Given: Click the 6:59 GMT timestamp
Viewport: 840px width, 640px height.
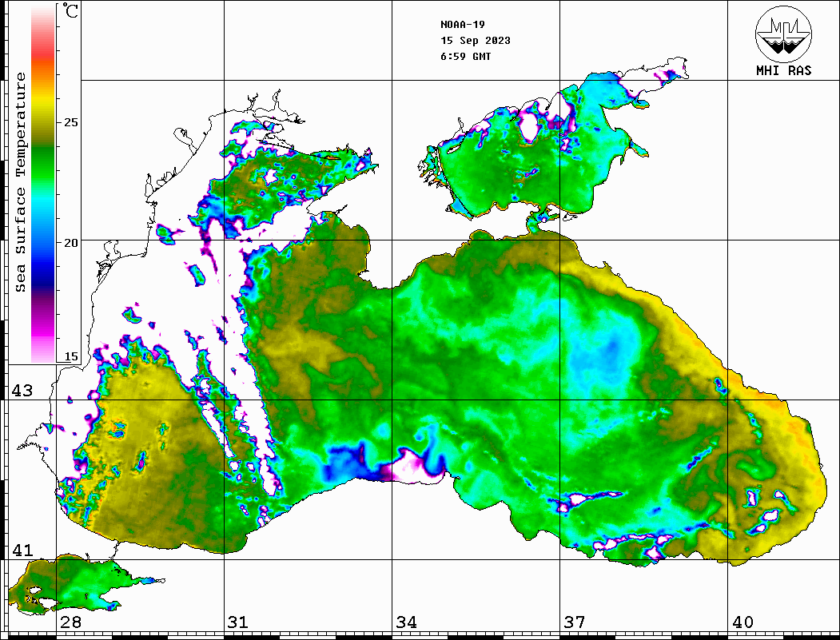Looking at the screenshot, I should pyautogui.click(x=465, y=56).
